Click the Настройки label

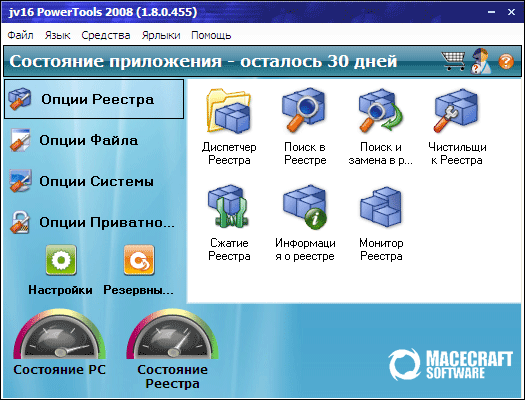coord(60,290)
